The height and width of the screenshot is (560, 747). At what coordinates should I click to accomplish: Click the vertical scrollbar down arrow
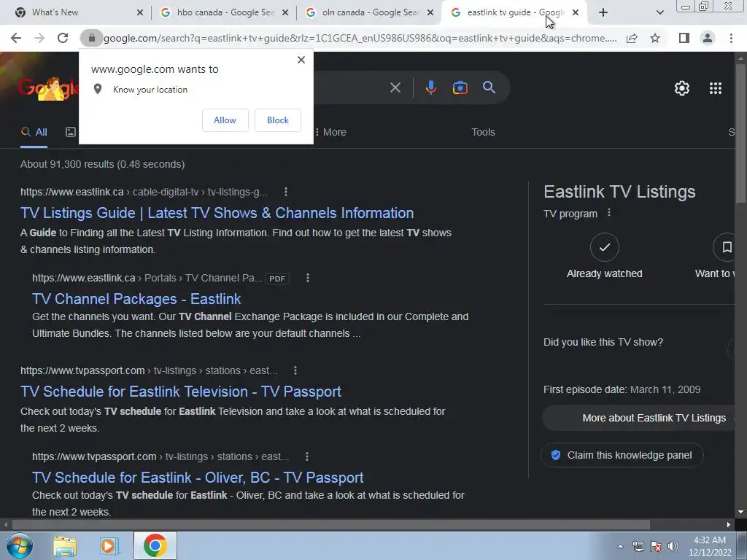click(741, 513)
